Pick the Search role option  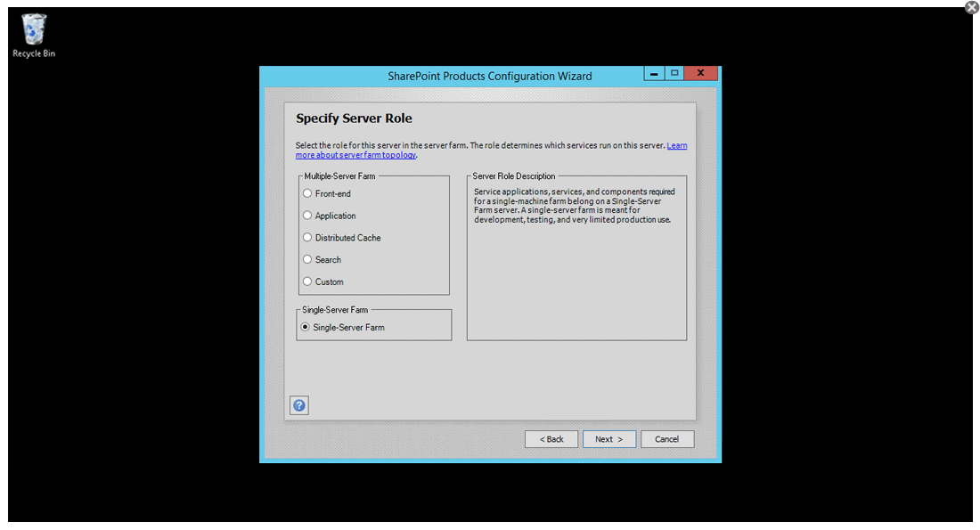307,259
